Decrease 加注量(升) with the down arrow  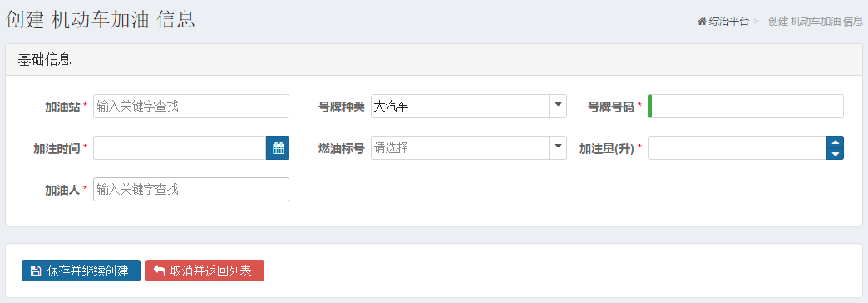[x=835, y=154]
